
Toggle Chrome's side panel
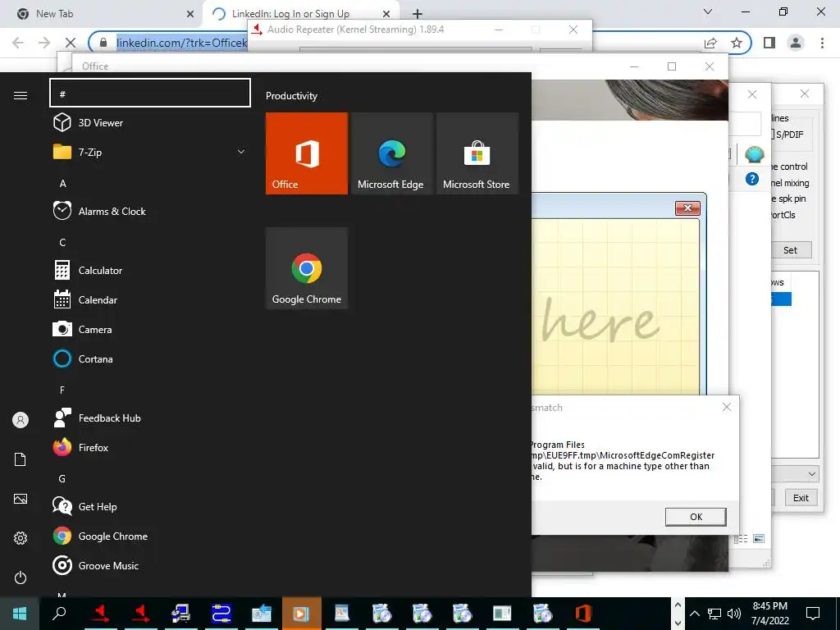pyautogui.click(x=769, y=43)
